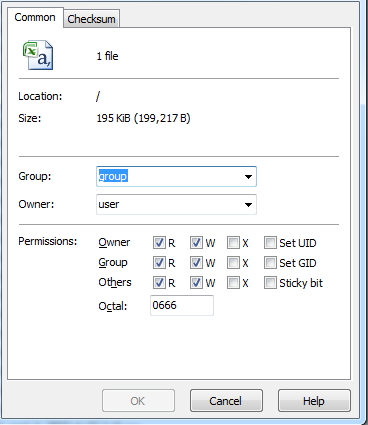Toggle Owner read (R) permission
The width and height of the screenshot is (368, 425).
(159, 243)
